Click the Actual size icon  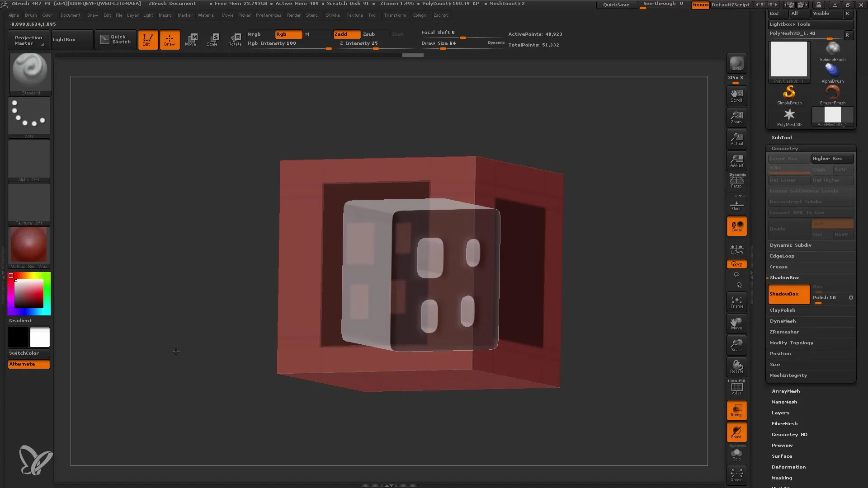(736, 139)
